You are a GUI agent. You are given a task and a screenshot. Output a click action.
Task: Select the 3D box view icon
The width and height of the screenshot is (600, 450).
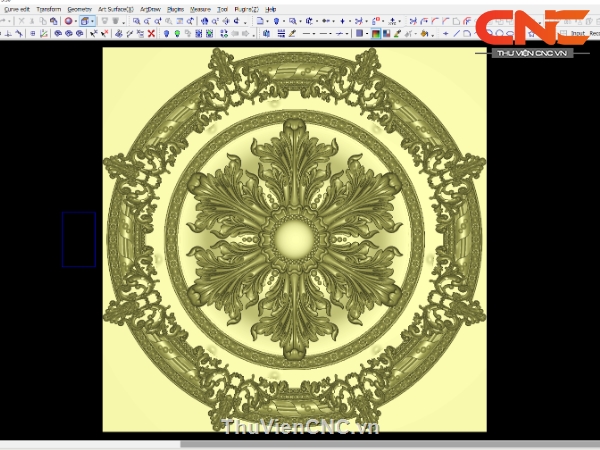pyautogui.click(x=86, y=20)
